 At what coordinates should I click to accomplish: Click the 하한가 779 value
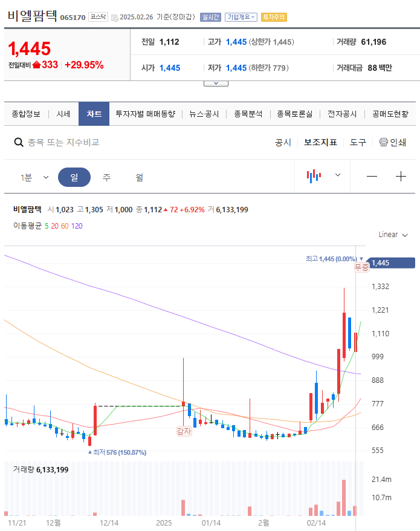pyautogui.click(x=269, y=68)
